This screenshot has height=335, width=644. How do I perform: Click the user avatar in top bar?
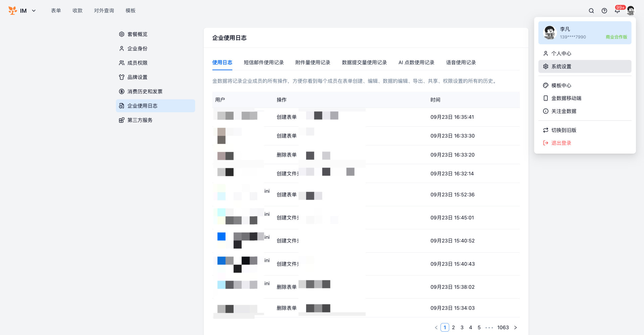point(631,11)
